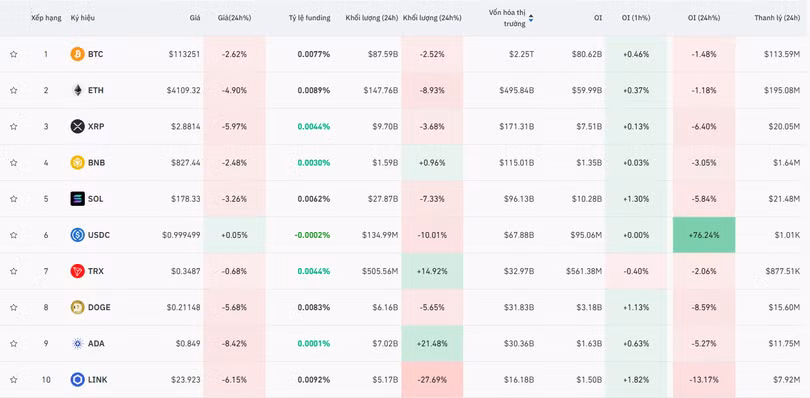Screen dimensions: 810x398
Task: Click USDC funding rate -0.0002%
Action: tap(312, 235)
